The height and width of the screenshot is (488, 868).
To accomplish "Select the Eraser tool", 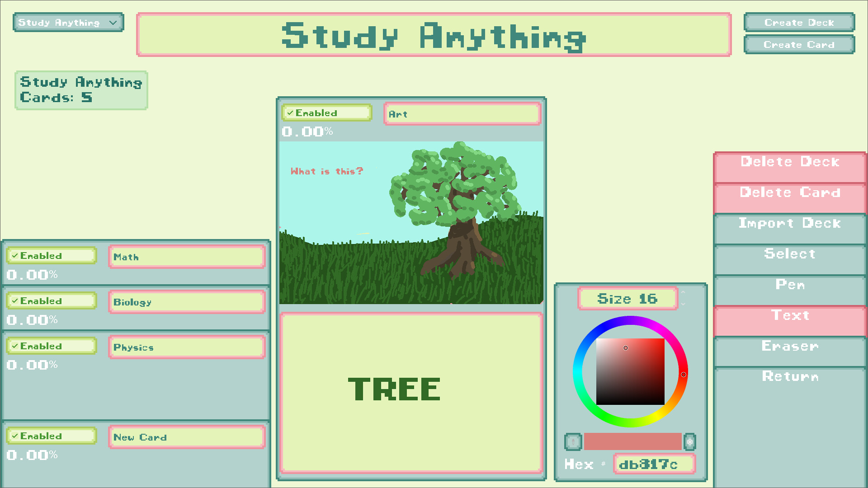I will [x=790, y=351].
